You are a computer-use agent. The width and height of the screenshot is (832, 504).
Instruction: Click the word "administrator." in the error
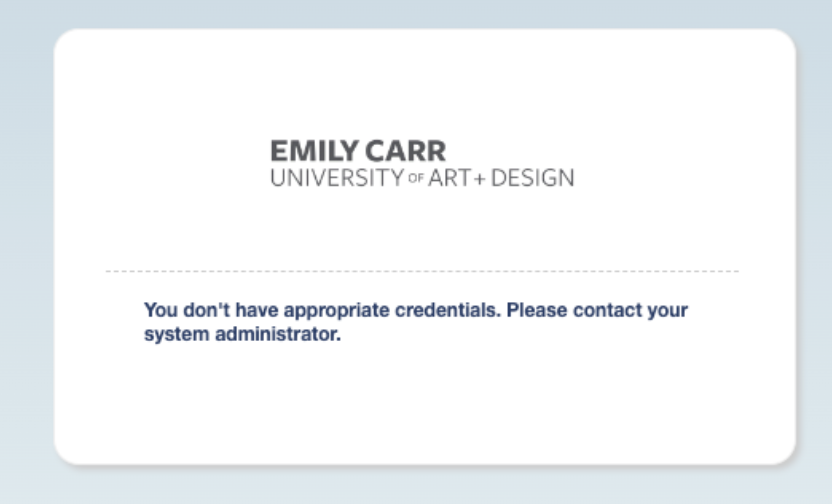278,334
